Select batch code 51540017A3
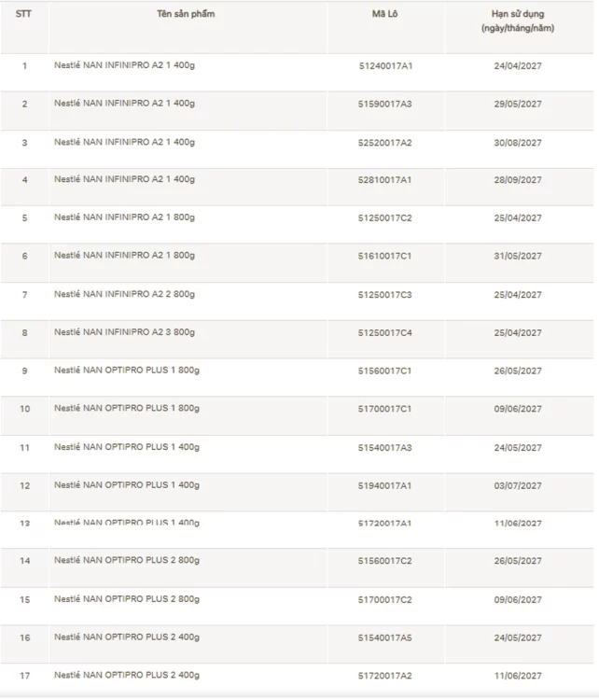The height and width of the screenshot is (700, 599). (385, 447)
